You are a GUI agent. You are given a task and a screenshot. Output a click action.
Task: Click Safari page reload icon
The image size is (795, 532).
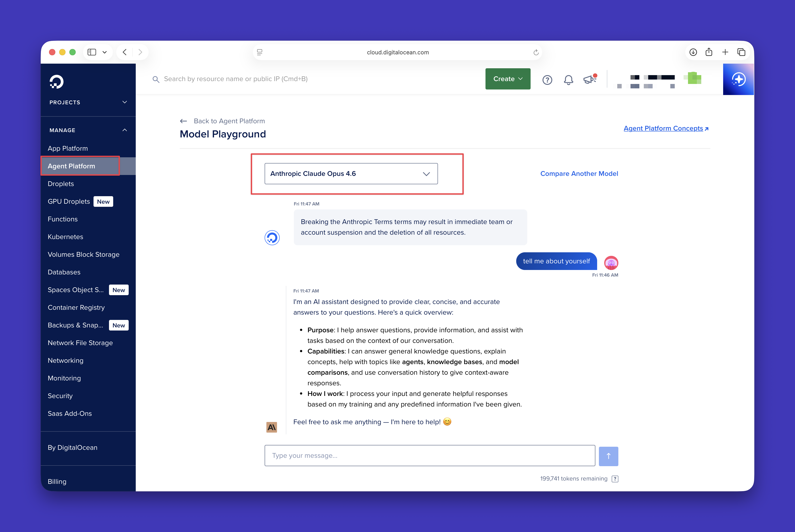pyautogui.click(x=536, y=52)
